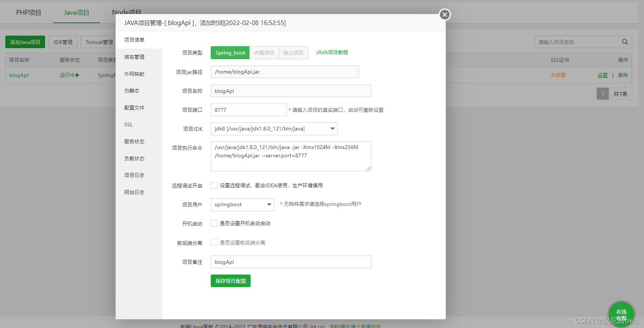Open the JAVA项目教程 link
The height and width of the screenshot is (328, 644).
332,52
